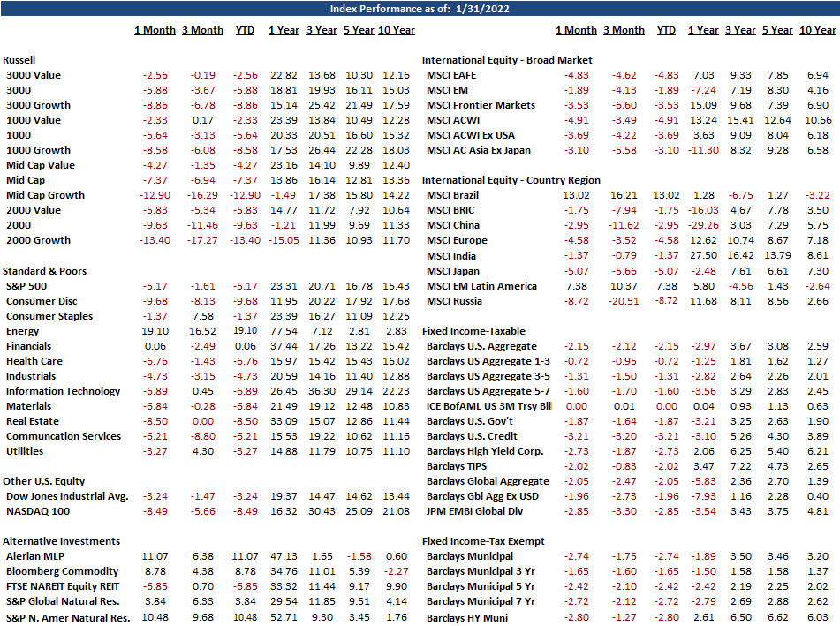Viewport: 840px width, 626px height.
Task: Select the 'Real Estate' row label
Action: point(33,421)
